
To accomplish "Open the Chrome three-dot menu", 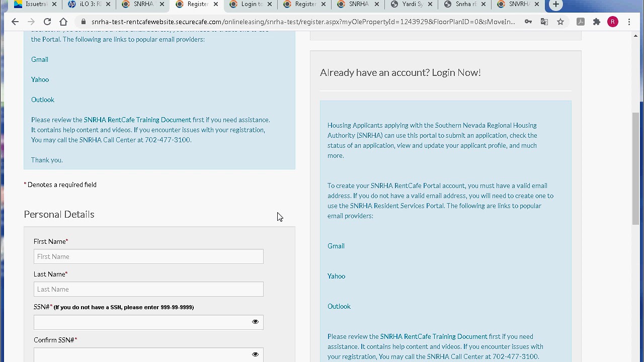I will pos(629,22).
